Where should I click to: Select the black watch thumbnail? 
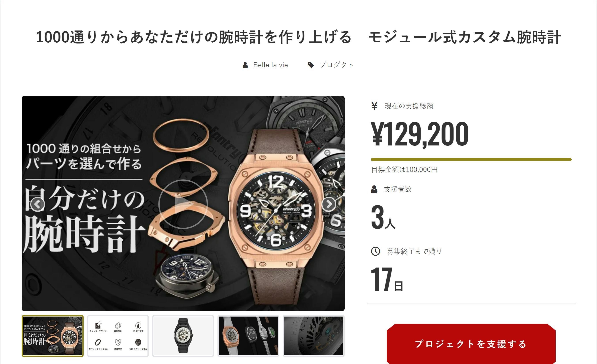pos(183,336)
